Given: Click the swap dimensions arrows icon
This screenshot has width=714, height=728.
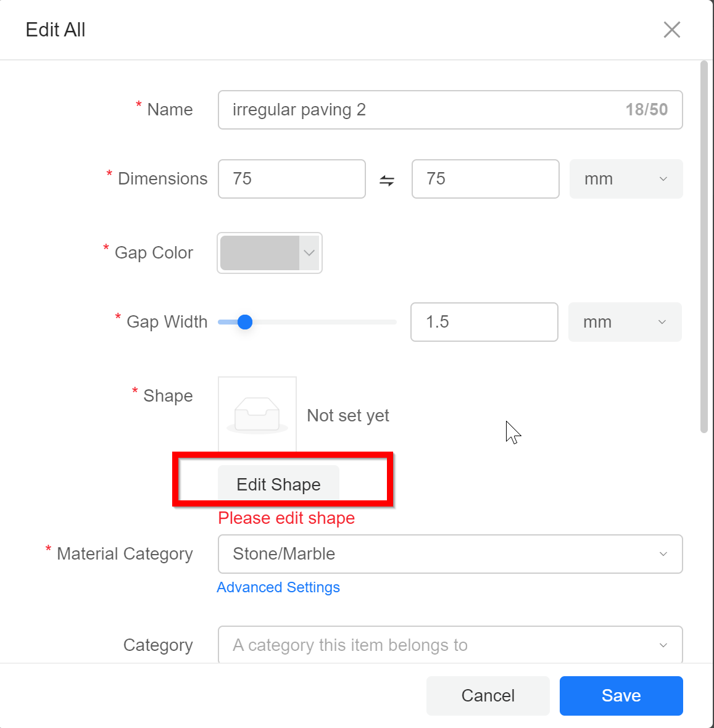Looking at the screenshot, I should pos(387,180).
